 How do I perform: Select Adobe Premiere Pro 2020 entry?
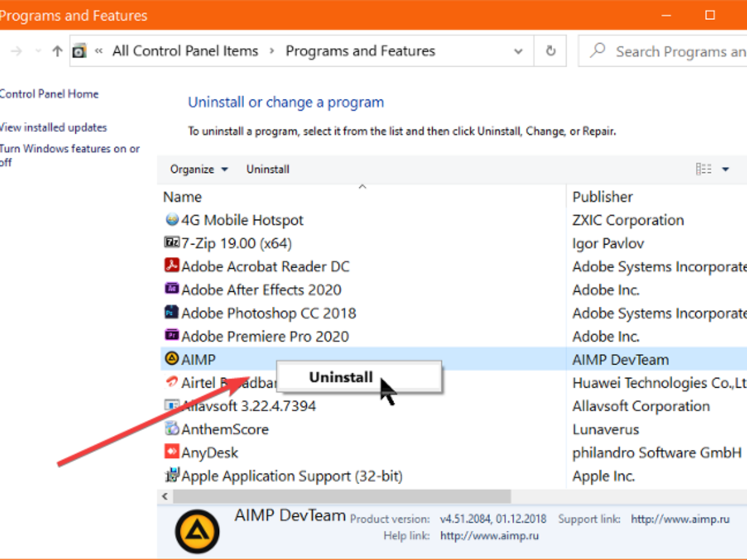[453, 336]
